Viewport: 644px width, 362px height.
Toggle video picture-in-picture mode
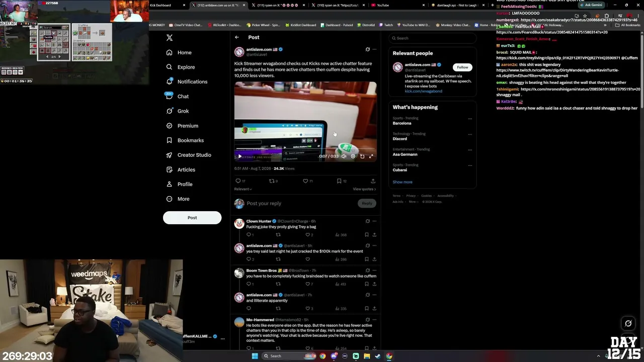[x=362, y=156]
